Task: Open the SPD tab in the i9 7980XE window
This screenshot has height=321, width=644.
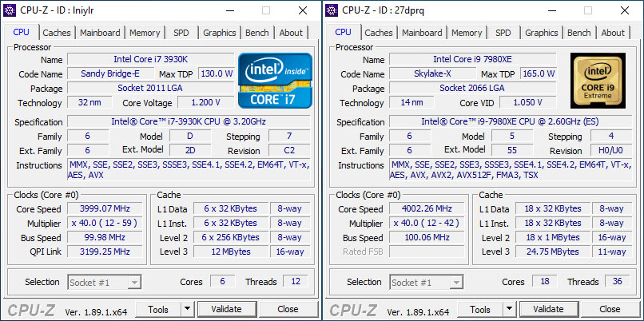Action: tap(503, 33)
